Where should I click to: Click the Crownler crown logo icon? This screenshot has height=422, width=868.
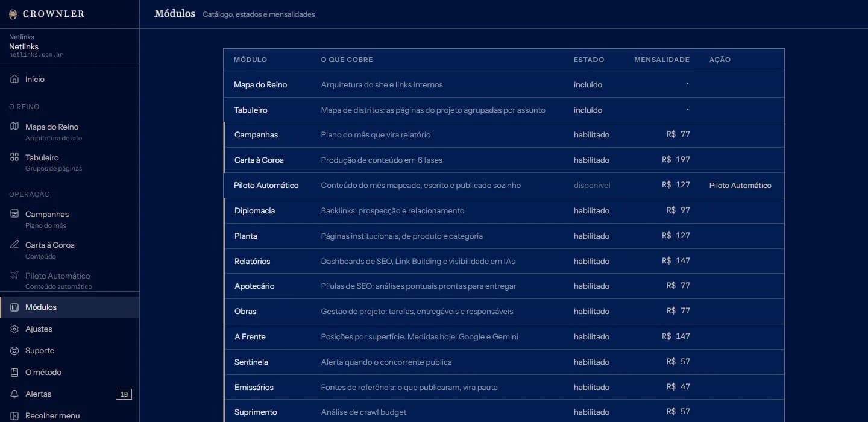[x=13, y=14]
